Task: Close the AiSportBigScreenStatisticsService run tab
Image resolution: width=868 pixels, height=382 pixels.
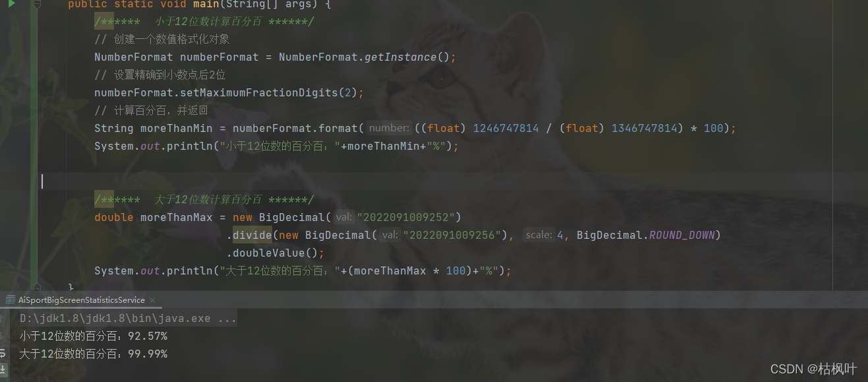Action: tap(152, 300)
